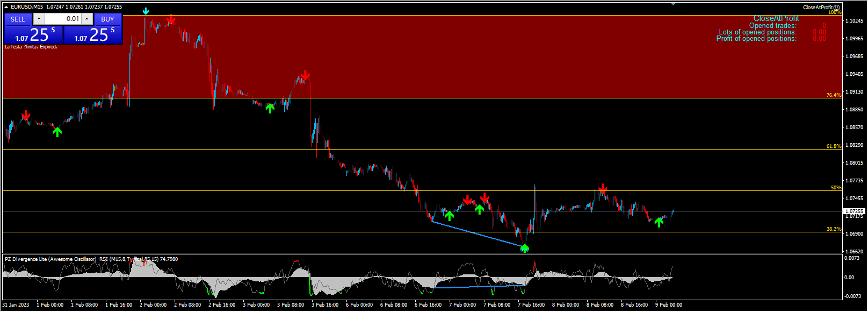Click the 50% Fibonacci level label
868x312 pixels.
pyautogui.click(x=836, y=188)
